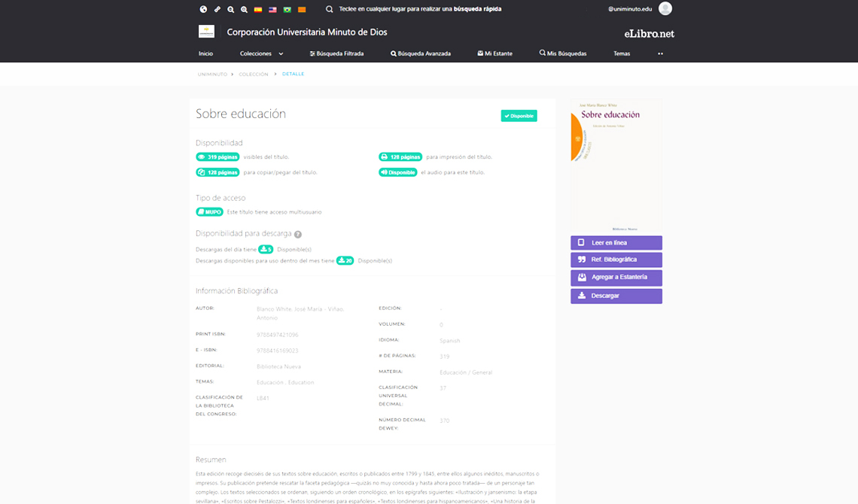Switch language using the US flag
Viewport: 858px width, 504px height.
pyautogui.click(x=272, y=9)
